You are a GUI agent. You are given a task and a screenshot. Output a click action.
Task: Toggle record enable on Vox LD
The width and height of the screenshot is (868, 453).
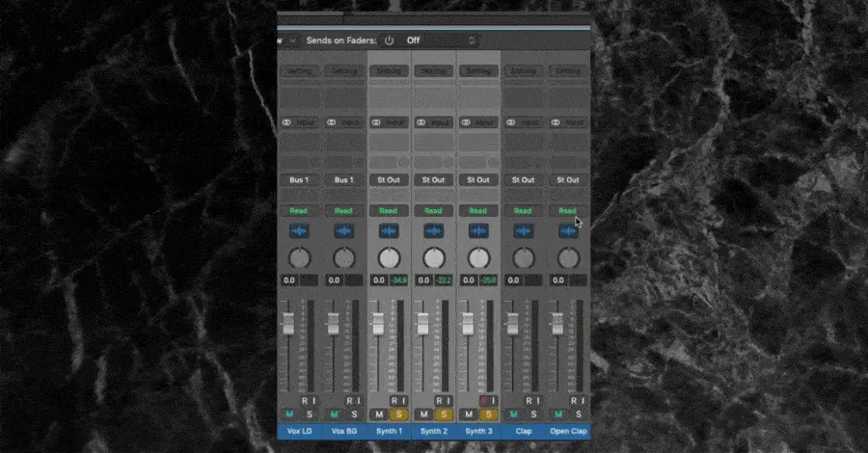click(305, 400)
